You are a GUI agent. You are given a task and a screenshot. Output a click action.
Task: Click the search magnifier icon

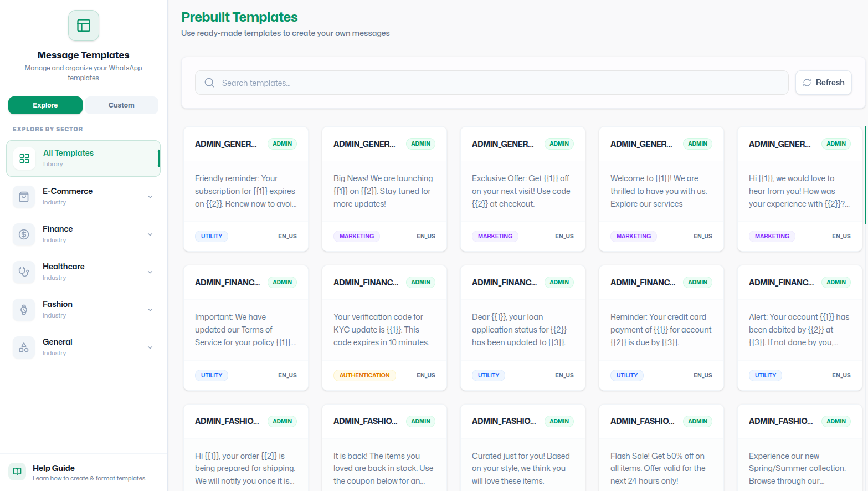[x=209, y=83]
